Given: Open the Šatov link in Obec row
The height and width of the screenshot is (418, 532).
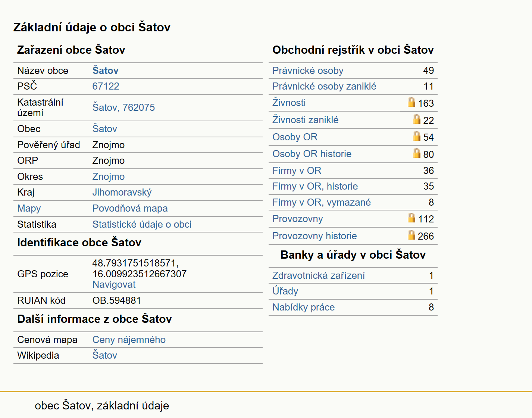Looking at the screenshot, I should tap(104, 129).
